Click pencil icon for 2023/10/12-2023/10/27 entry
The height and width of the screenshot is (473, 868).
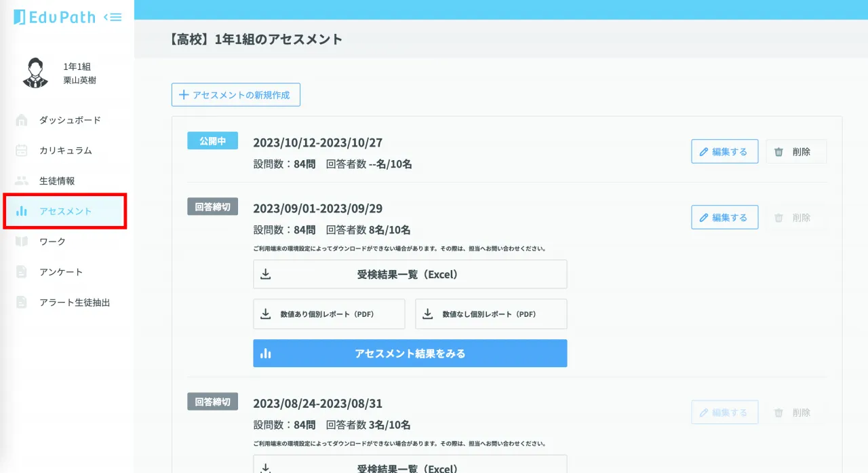pos(704,151)
